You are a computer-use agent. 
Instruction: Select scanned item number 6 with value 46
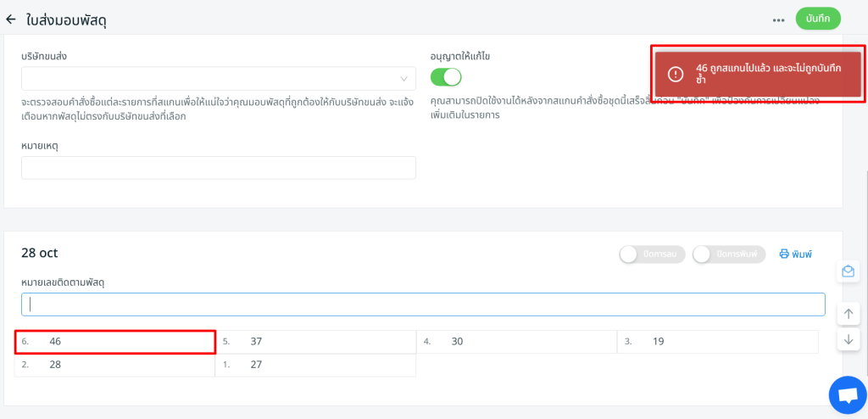coord(115,342)
